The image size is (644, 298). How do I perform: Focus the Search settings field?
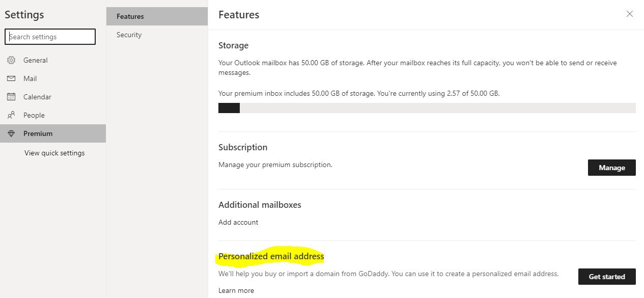click(x=50, y=37)
